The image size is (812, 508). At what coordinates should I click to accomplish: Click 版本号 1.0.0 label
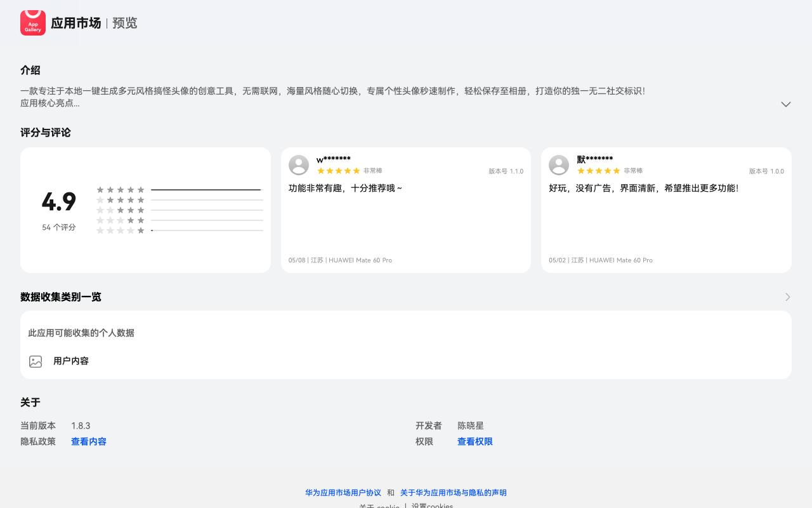point(766,171)
